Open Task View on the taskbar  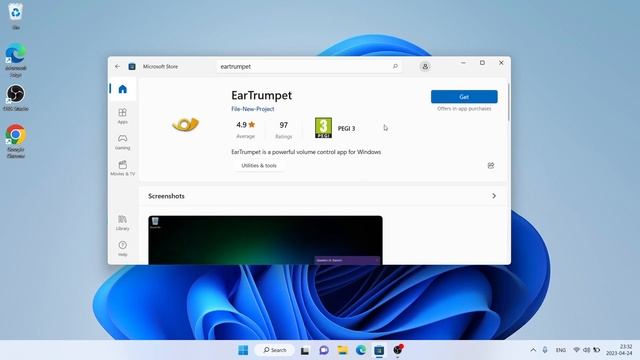(x=305, y=350)
